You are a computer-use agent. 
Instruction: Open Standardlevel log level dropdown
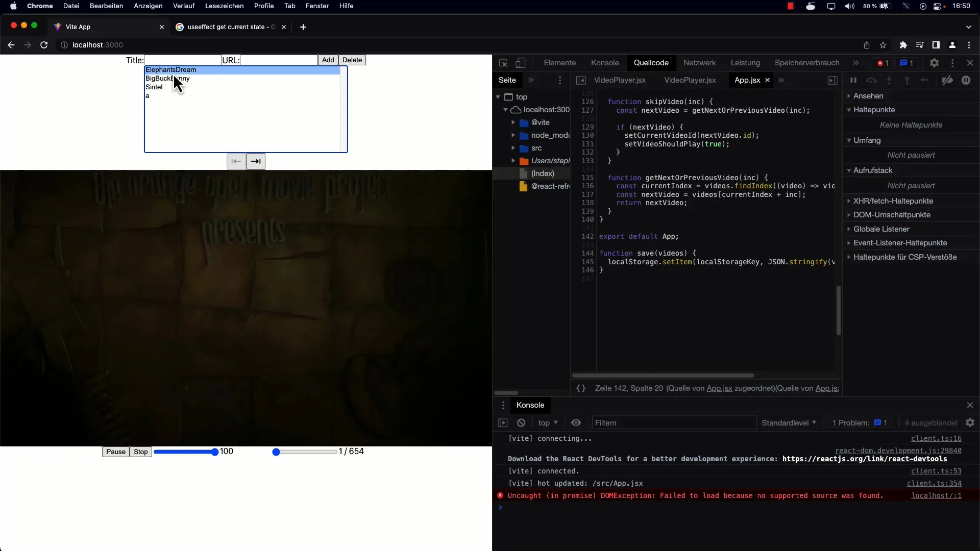coord(789,423)
